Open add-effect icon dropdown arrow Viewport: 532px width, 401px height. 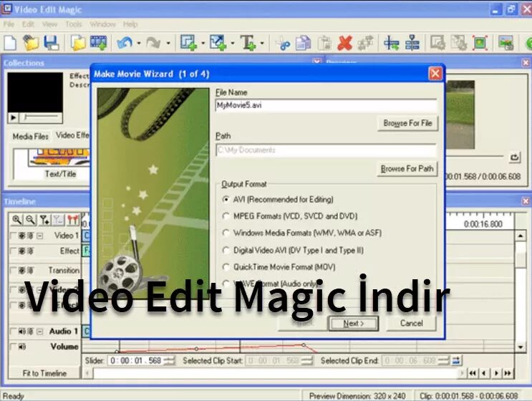click(x=203, y=44)
